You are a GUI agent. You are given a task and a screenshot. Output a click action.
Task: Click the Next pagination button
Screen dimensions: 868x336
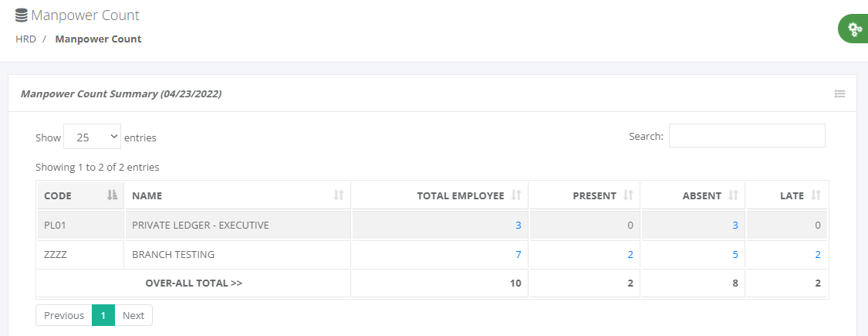[x=133, y=315]
